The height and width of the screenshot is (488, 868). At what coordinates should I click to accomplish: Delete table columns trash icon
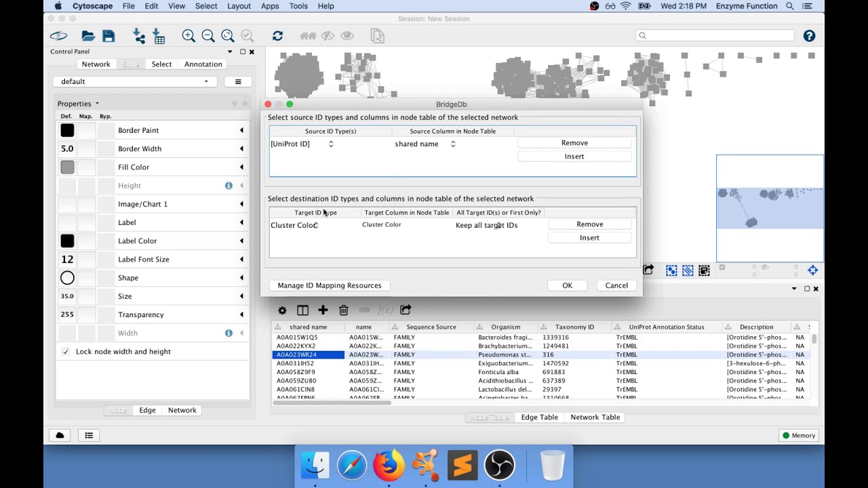(344, 310)
